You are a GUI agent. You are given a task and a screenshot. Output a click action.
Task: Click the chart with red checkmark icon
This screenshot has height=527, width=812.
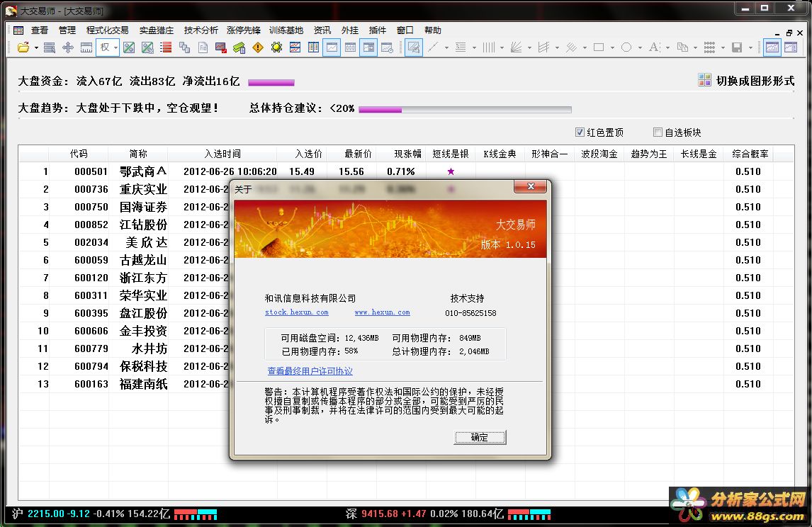point(221,47)
